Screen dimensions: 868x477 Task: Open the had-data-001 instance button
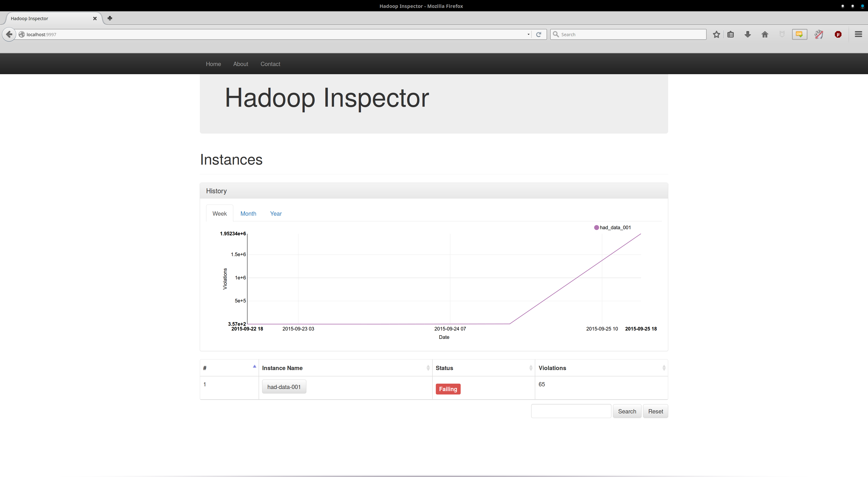pyautogui.click(x=284, y=387)
